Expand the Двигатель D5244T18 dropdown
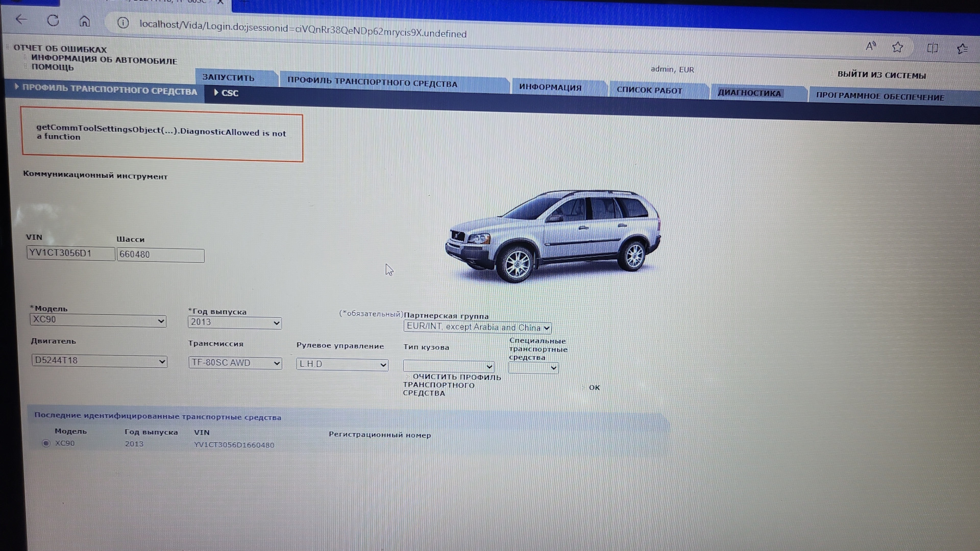Viewport: 980px width, 551px height. (x=99, y=361)
